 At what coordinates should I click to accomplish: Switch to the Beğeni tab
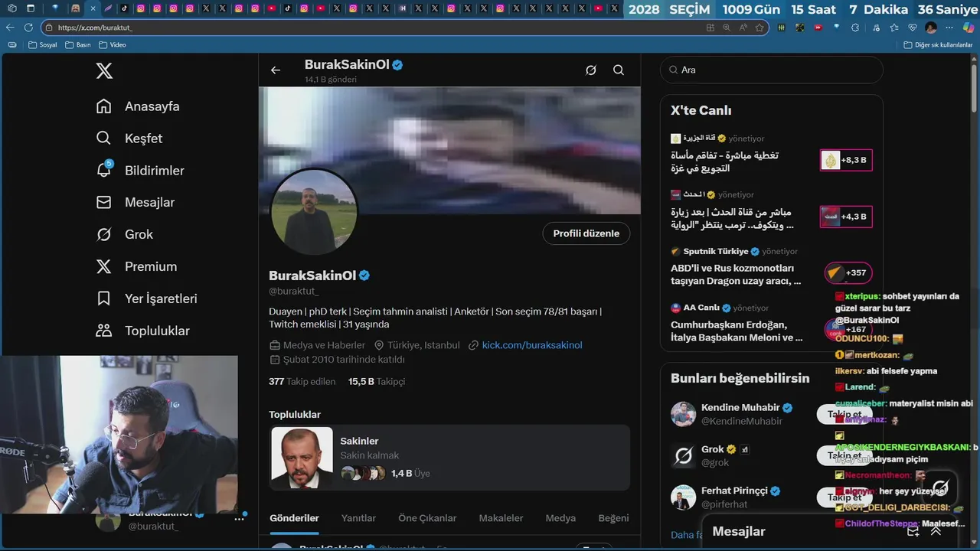613,518
